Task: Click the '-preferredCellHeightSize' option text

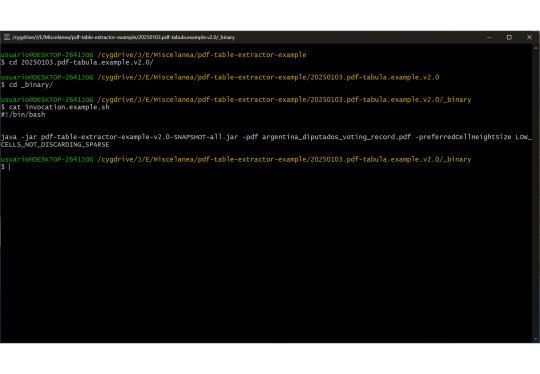Action: pyautogui.click(x=463, y=137)
